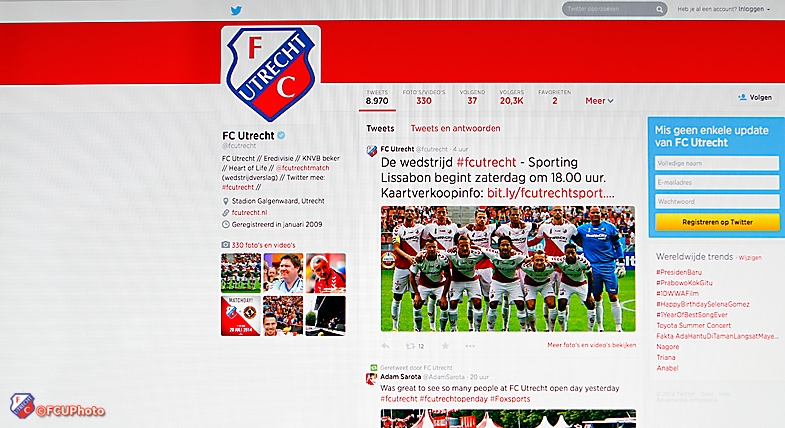Screen dimensions: 785x428
Task: Click the #HappyBirthdaySelenaGomez trend
Action: coord(702,304)
